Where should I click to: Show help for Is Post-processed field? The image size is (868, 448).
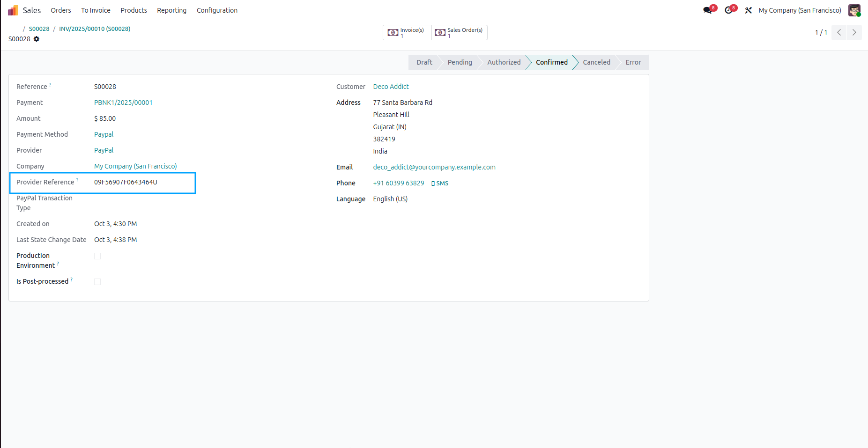point(72,279)
